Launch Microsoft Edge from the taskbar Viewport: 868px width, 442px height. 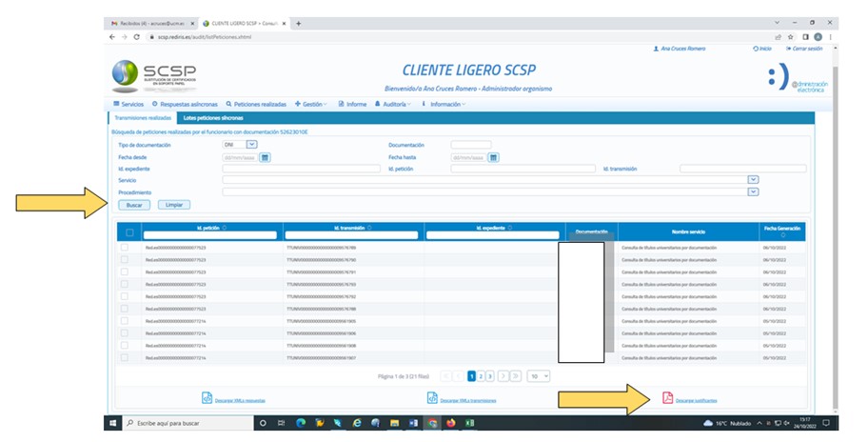click(x=301, y=423)
